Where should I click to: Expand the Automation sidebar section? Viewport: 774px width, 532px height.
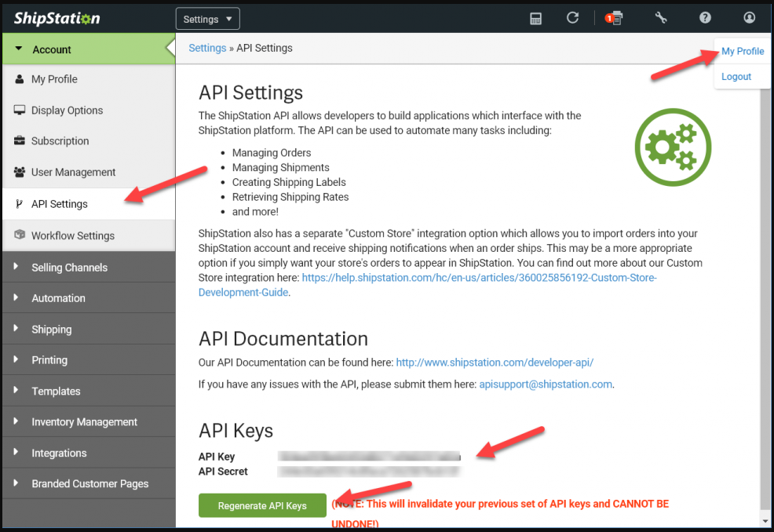click(58, 298)
